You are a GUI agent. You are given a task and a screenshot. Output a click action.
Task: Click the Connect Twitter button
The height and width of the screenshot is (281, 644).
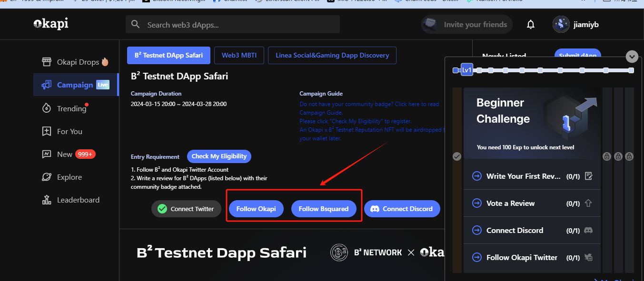click(x=187, y=209)
